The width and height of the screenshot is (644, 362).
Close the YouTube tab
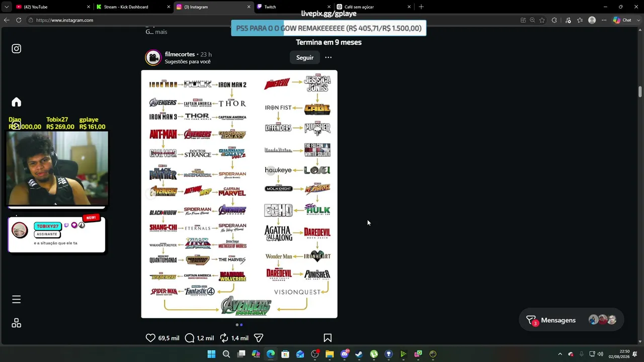89,7
